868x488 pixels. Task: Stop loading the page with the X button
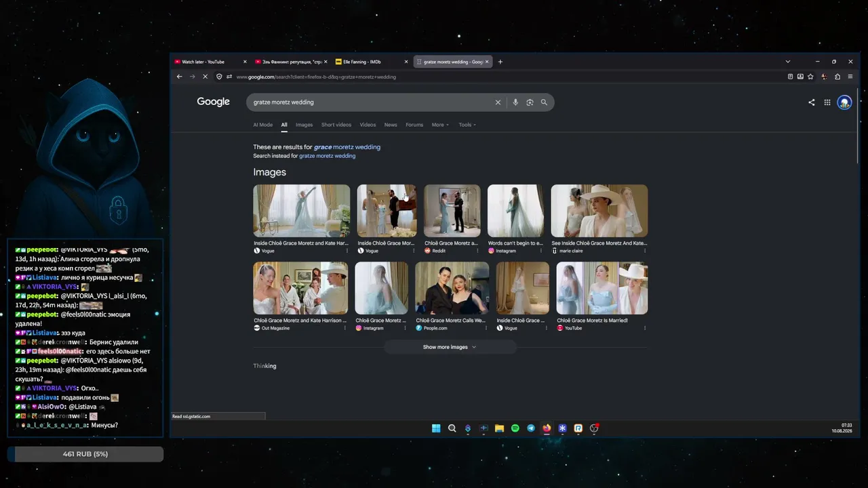pos(205,77)
